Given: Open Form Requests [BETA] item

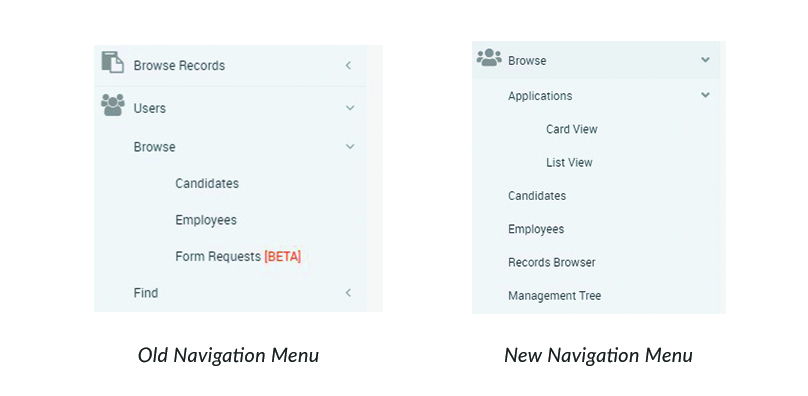Looking at the screenshot, I should [x=238, y=257].
